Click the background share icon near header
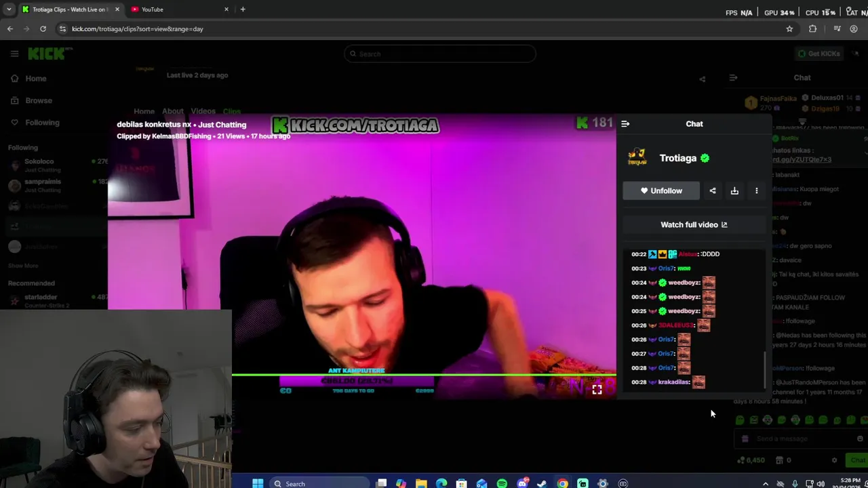 click(x=703, y=79)
